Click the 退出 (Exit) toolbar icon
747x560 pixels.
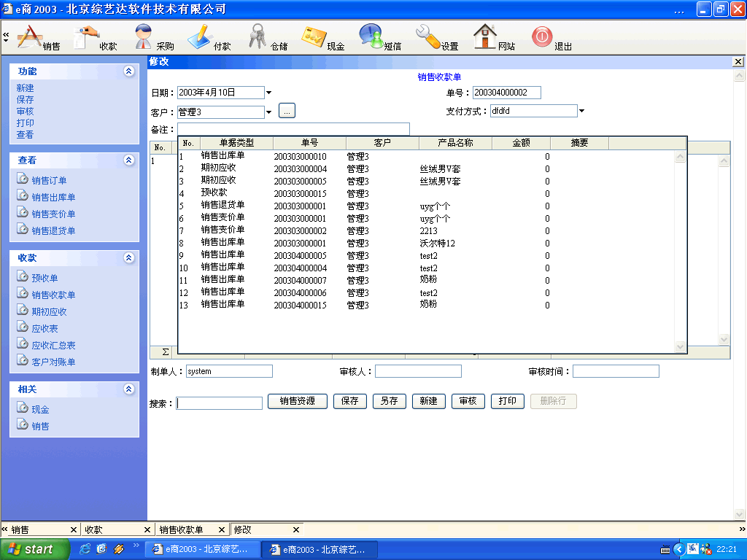[x=543, y=36]
